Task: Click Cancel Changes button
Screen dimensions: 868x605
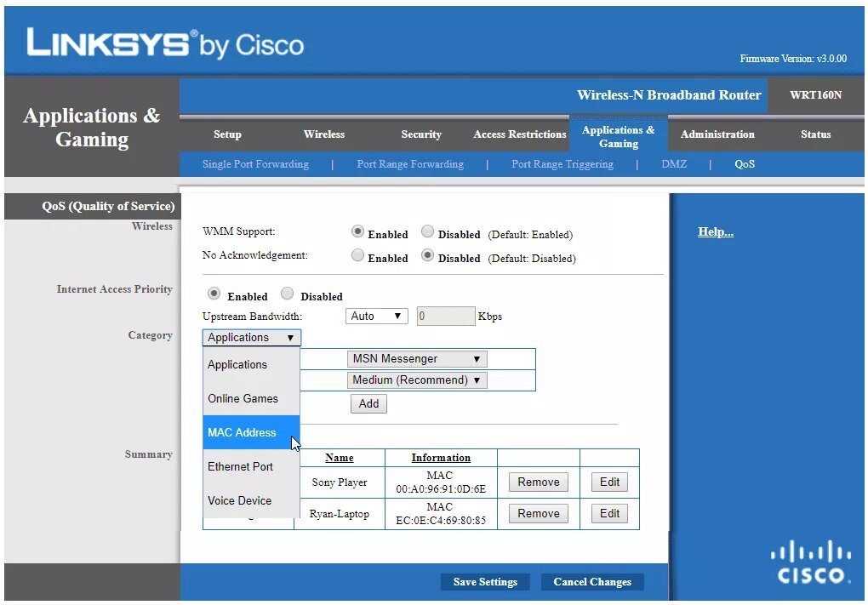Action: pos(592,582)
